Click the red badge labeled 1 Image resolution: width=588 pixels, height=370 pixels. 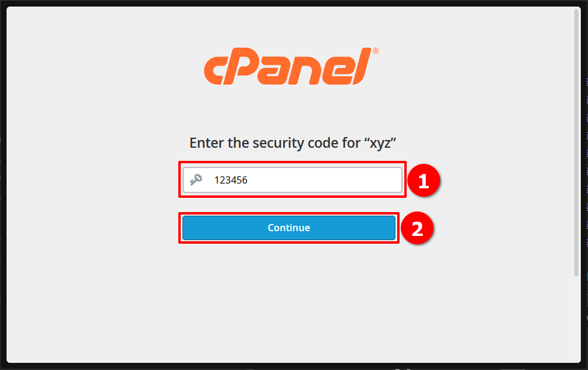click(425, 181)
